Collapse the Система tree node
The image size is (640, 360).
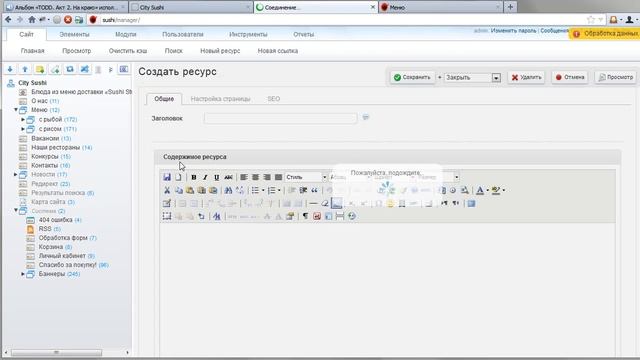16,211
